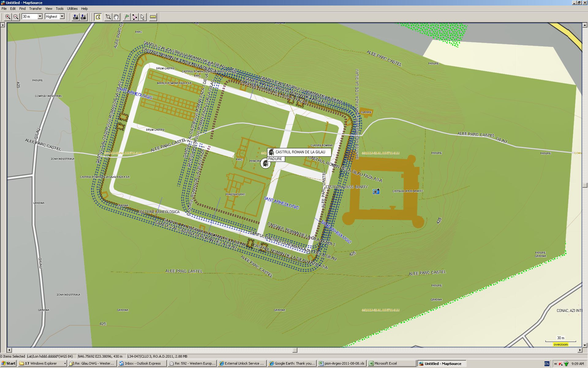Open the Highest detail level dropdown
The height and width of the screenshot is (368, 588).
click(62, 17)
